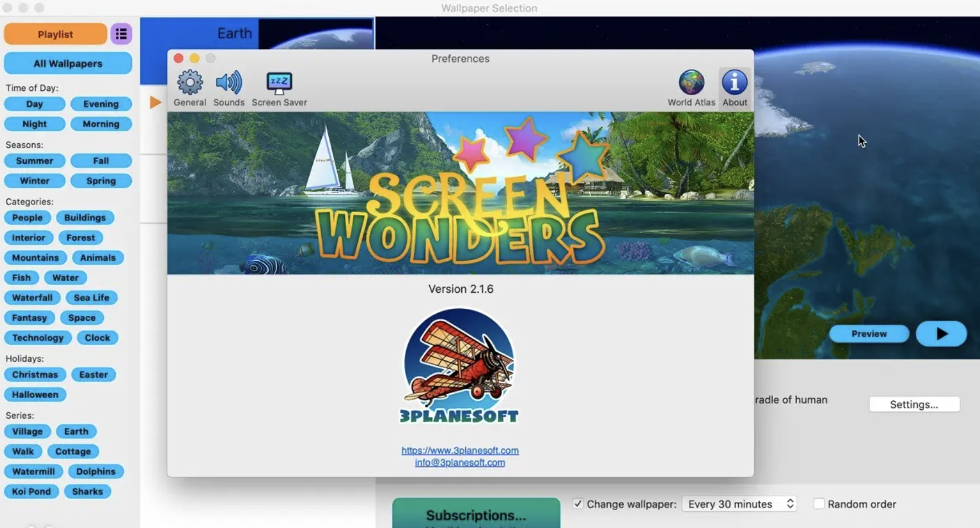Choose the Fantasy category

(x=29, y=318)
